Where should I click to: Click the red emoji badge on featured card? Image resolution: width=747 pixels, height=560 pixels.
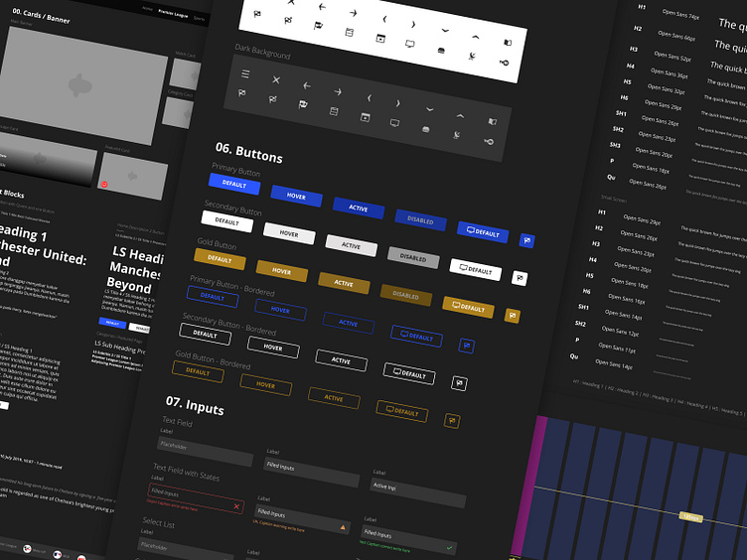click(x=104, y=185)
